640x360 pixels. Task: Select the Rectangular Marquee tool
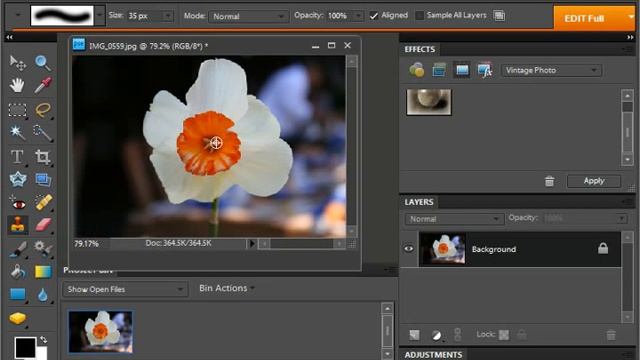[x=18, y=110]
